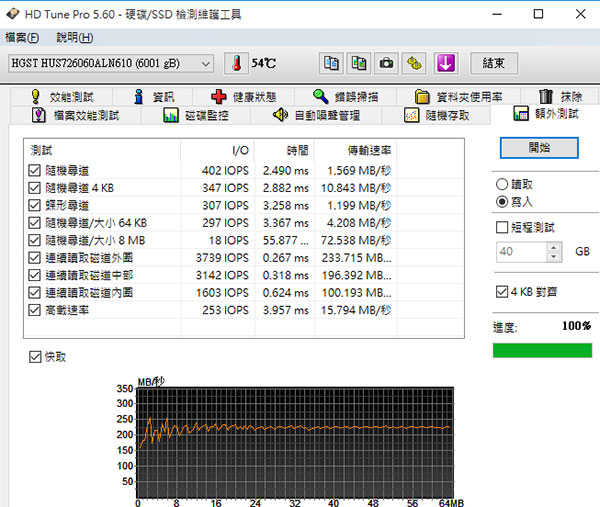Open the 錯誤掃描 error scan tab
The height and width of the screenshot is (507, 600).
345,97
